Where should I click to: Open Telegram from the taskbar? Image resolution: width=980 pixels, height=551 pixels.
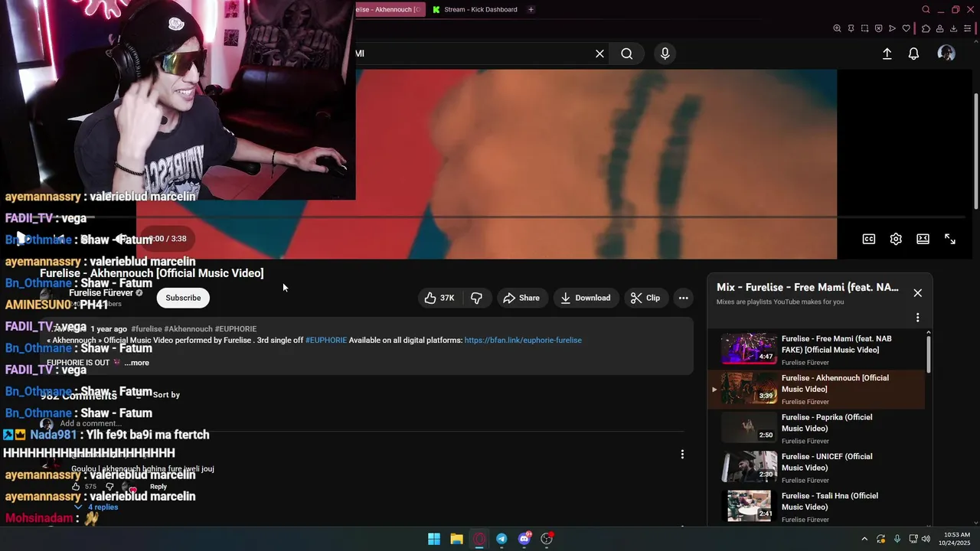501,539
